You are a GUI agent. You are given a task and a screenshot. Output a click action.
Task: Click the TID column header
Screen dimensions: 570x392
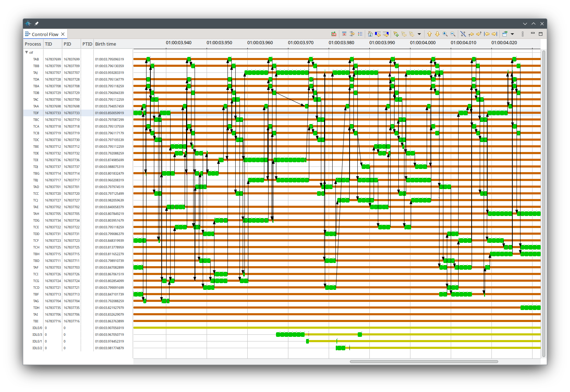click(x=48, y=44)
